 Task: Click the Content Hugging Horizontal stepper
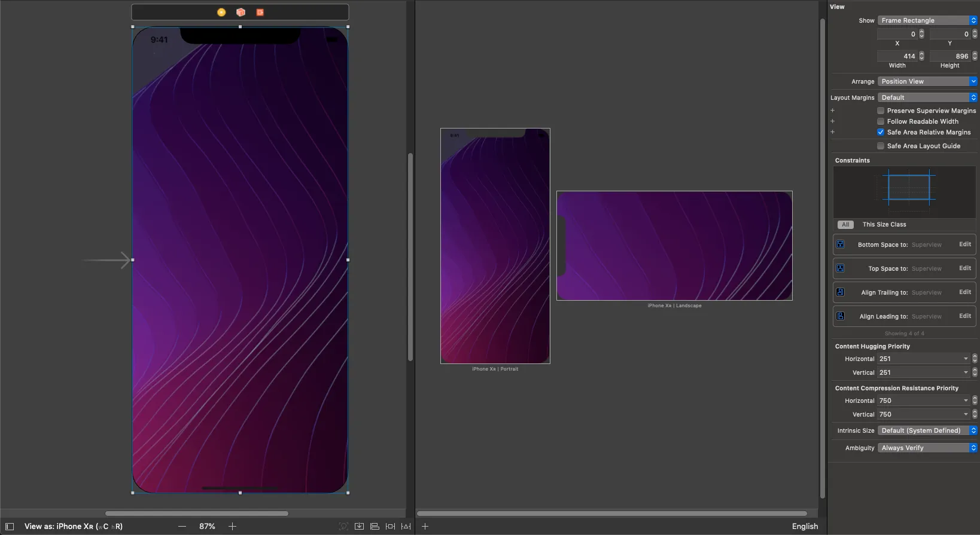[x=975, y=359]
